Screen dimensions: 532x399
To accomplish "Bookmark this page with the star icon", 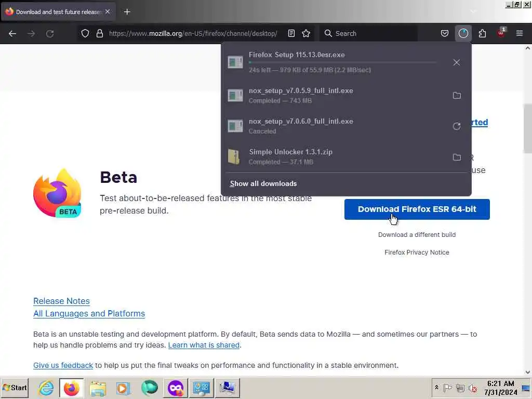I will click(306, 33).
